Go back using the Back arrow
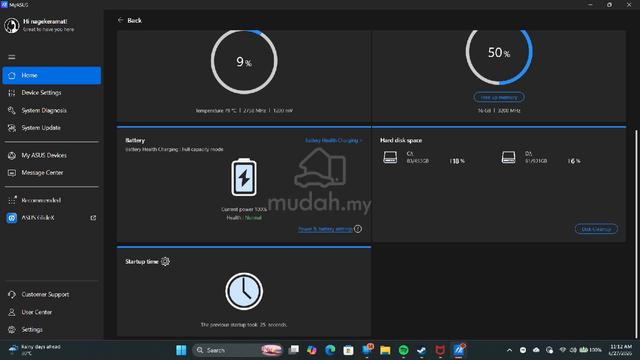 (x=121, y=20)
